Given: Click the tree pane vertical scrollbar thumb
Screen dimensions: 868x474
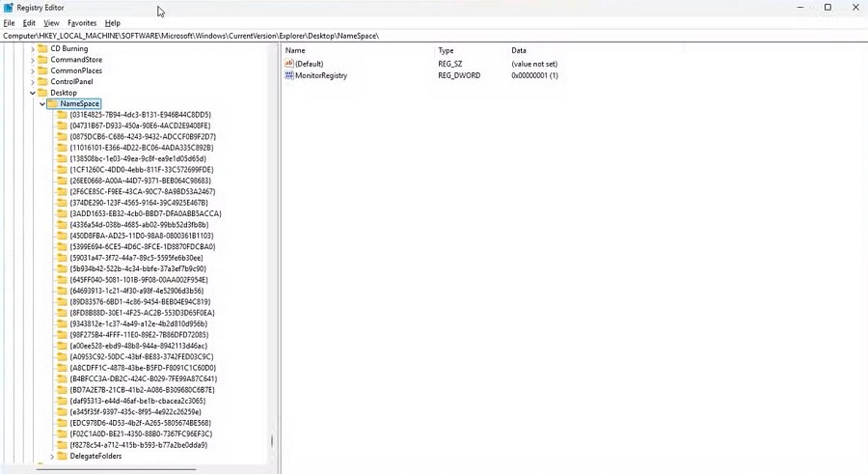Looking at the screenshot, I should pyautogui.click(x=272, y=441).
